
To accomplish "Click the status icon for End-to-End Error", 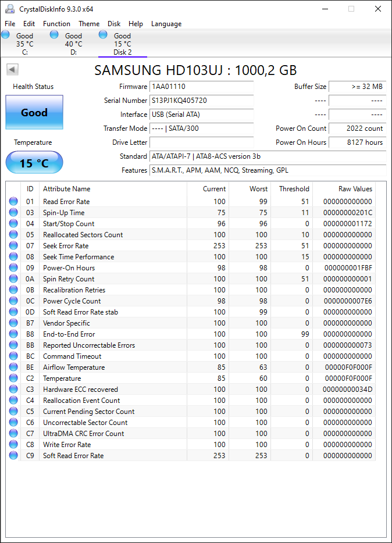I will (13, 334).
